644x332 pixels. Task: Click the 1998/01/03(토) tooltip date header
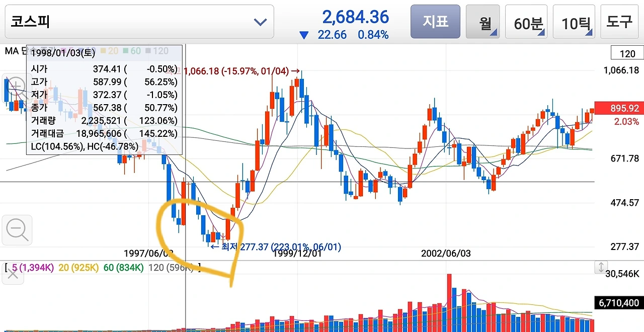tap(63, 53)
